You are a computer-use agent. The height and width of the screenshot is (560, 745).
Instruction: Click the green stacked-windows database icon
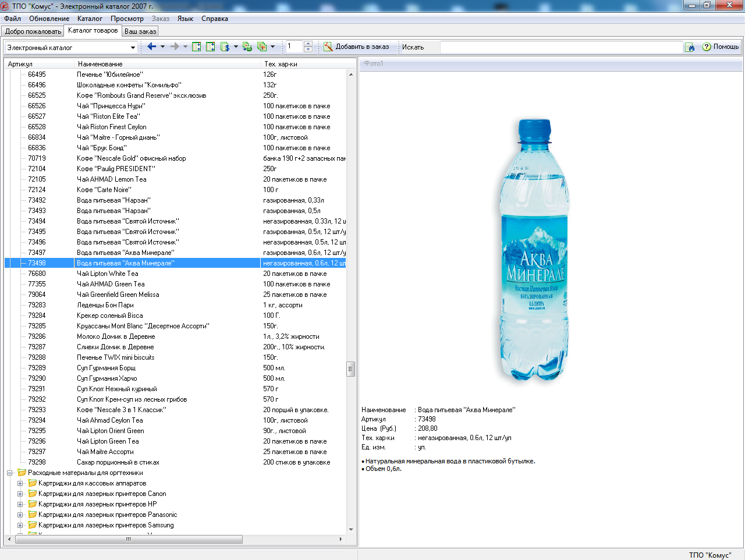click(247, 47)
